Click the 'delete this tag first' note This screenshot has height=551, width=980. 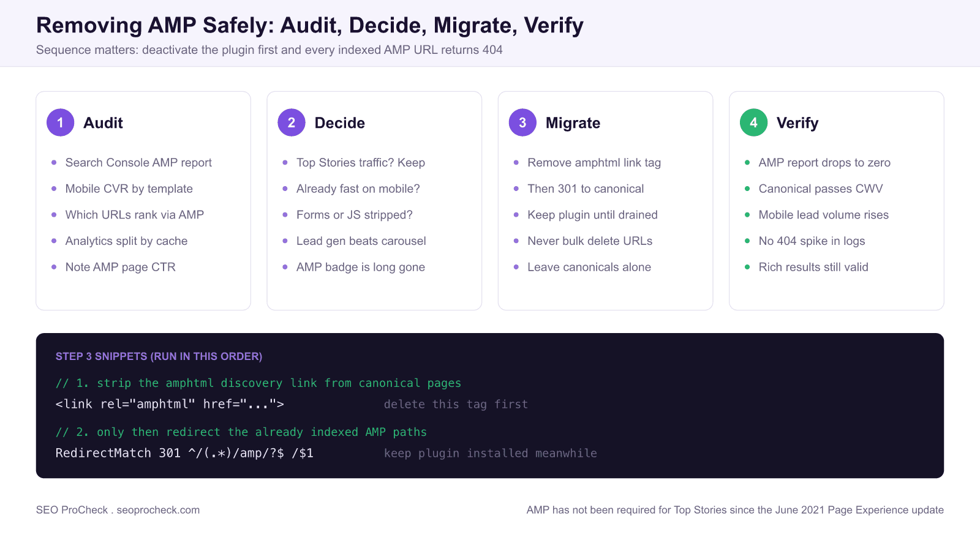pos(456,404)
